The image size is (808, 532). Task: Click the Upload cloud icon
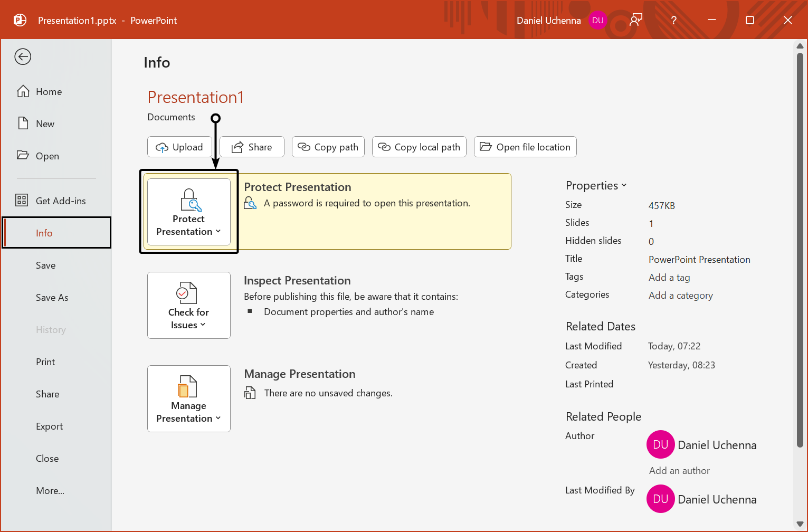pos(163,147)
